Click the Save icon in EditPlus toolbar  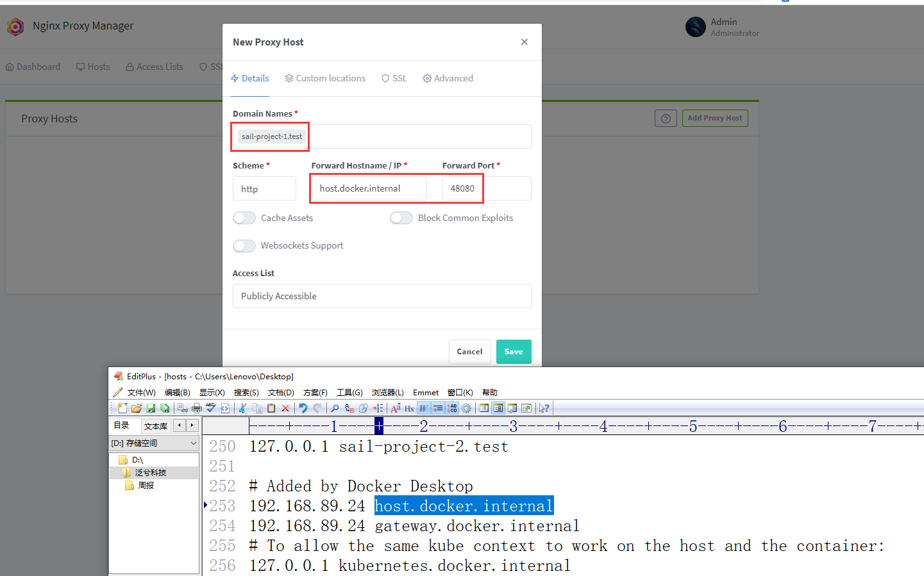click(151, 408)
